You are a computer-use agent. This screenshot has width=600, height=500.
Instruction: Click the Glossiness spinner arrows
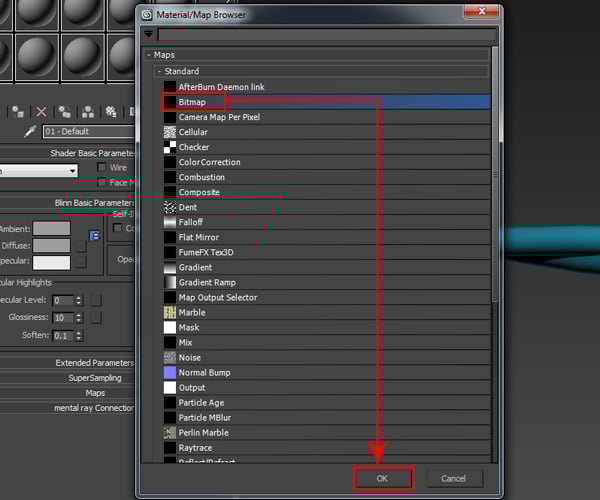tap(78, 318)
